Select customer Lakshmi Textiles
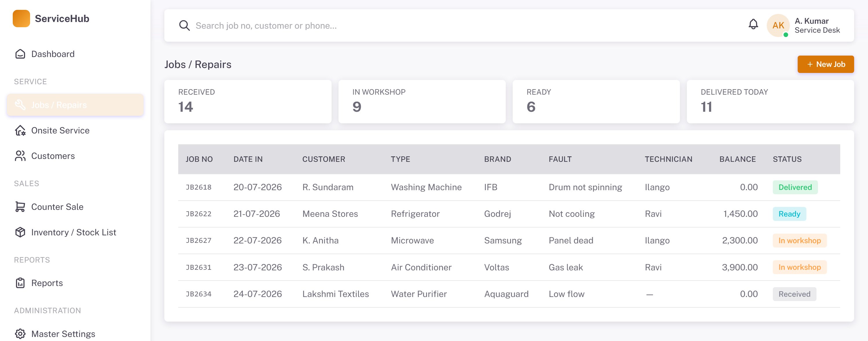This screenshot has height=341, width=868. [335, 294]
